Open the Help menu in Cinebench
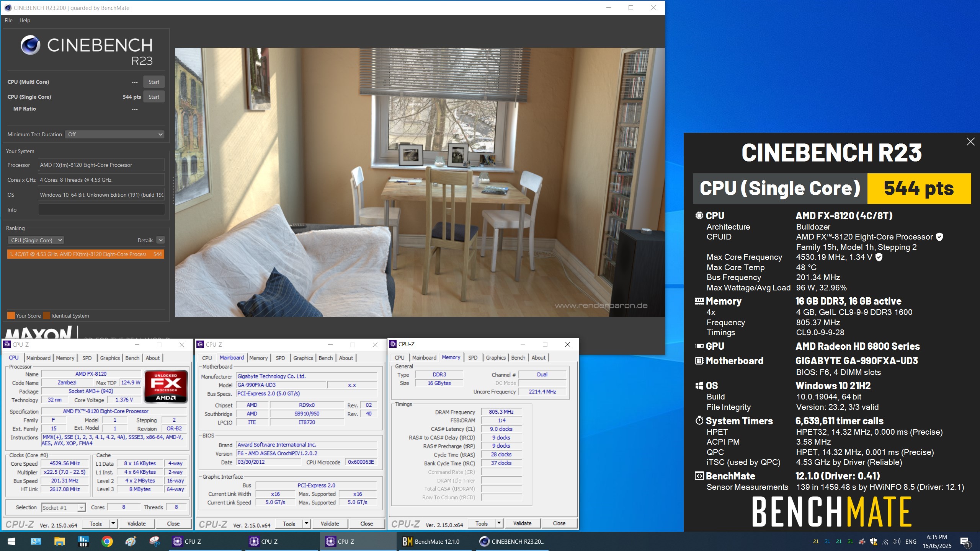 (25, 20)
